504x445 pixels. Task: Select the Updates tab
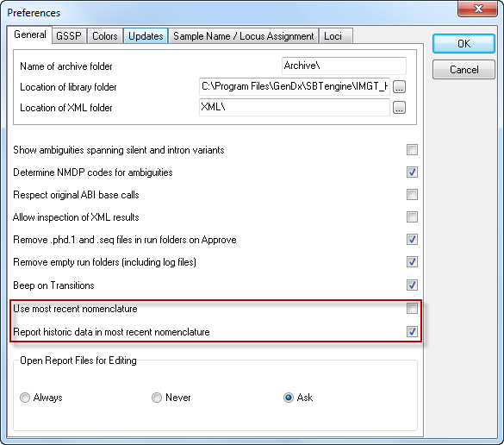[x=146, y=35]
